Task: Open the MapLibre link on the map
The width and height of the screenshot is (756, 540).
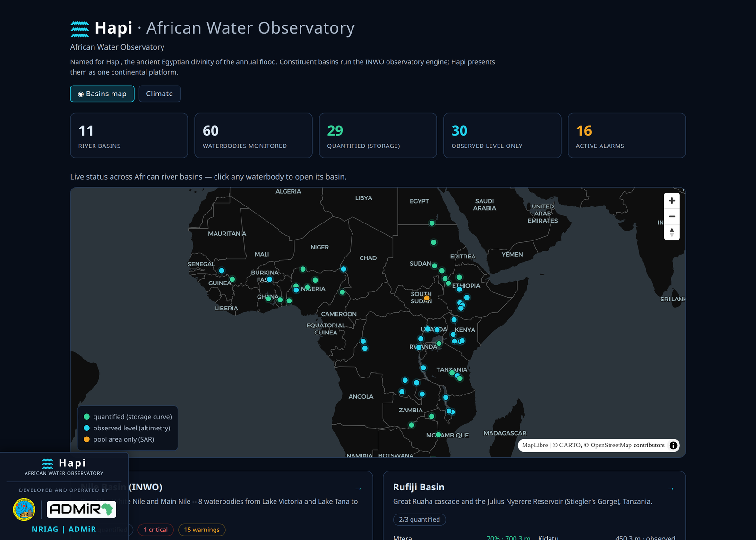Action: click(535, 445)
